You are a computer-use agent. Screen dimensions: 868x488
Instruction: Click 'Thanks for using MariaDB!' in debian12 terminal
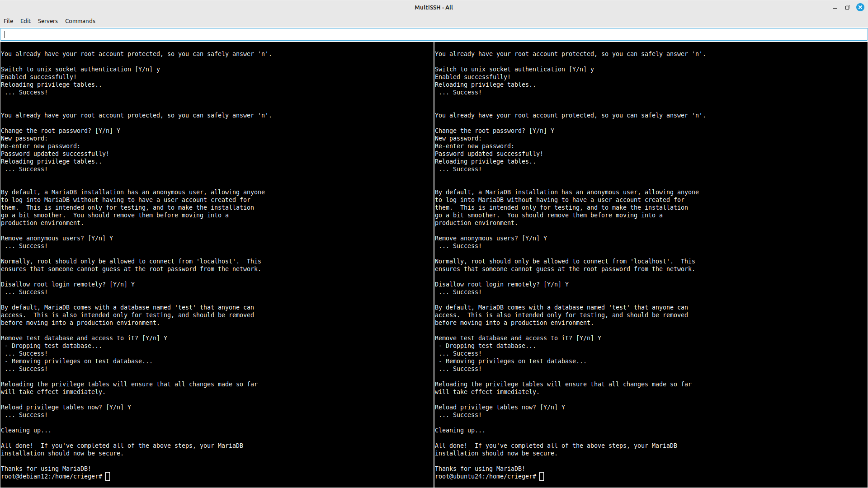(46, 469)
